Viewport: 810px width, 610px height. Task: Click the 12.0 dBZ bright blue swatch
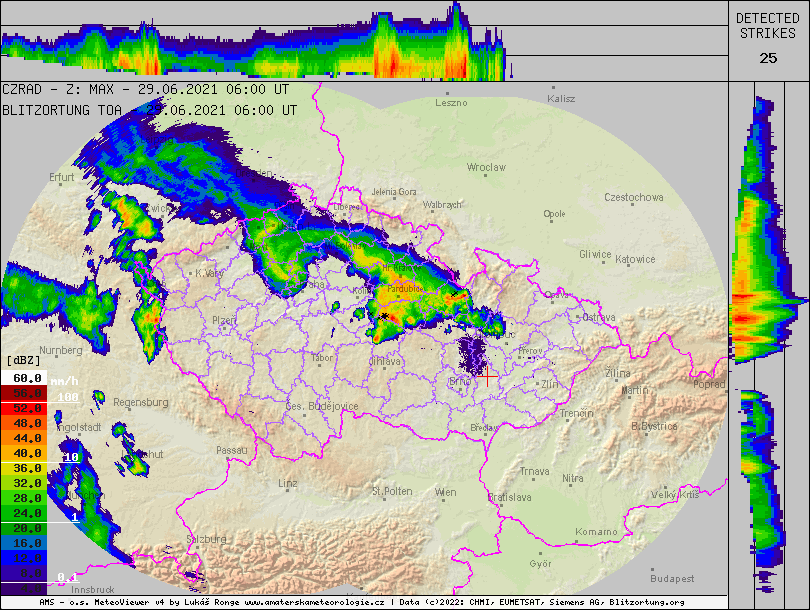pos(24,558)
